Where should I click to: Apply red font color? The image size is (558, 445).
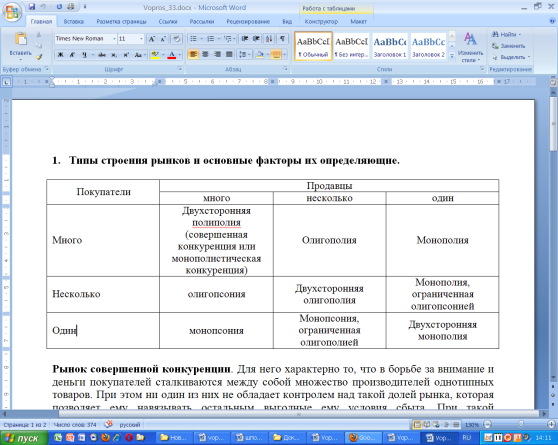172,55
